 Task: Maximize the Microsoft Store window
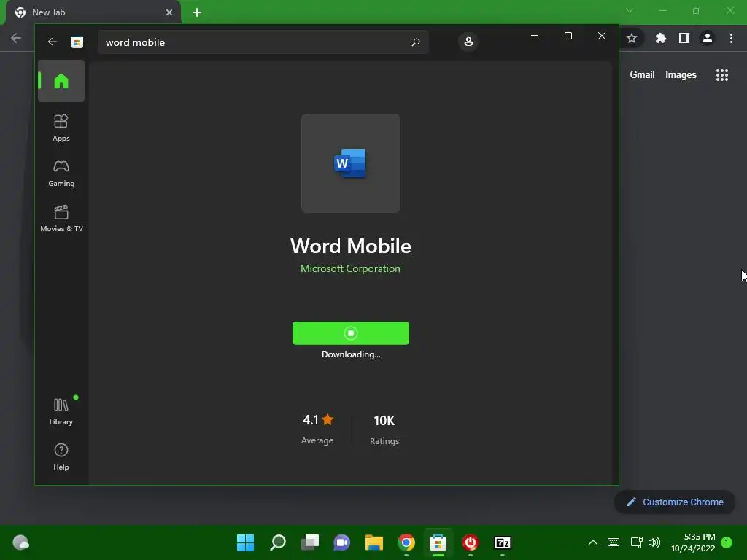(568, 36)
